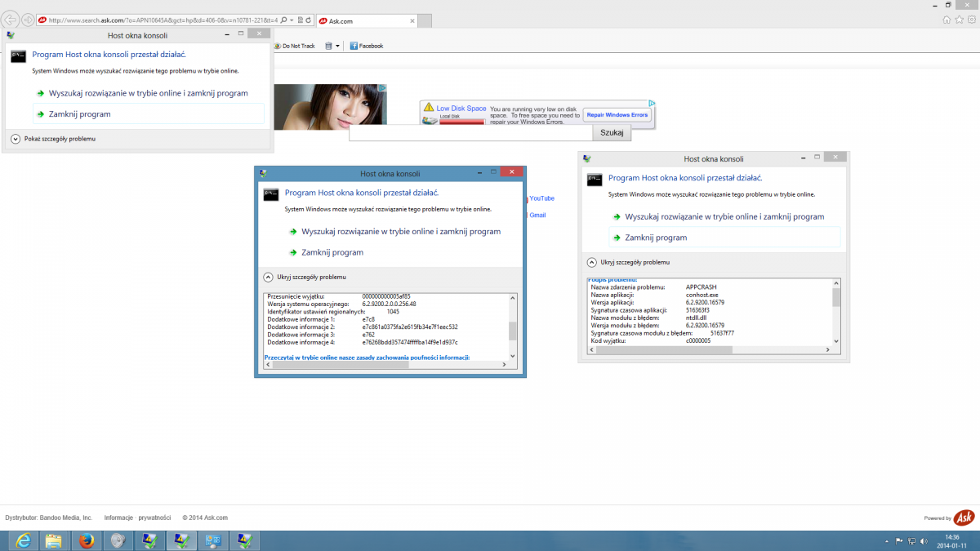This screenshot has height=551, width=980.
Task: Refresh the page with the reload icon
Action: [x=307, y=20]
